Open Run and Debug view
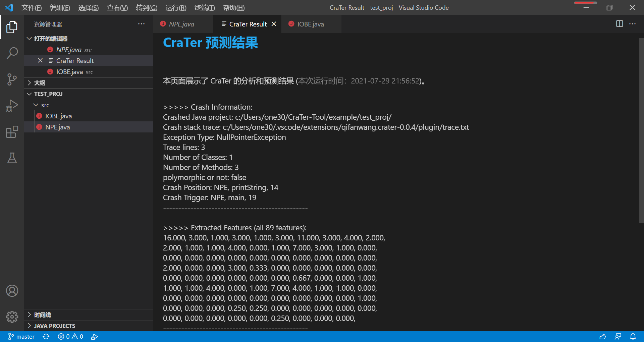Screen dimensions: 644x342 click(x=12, y=106)
